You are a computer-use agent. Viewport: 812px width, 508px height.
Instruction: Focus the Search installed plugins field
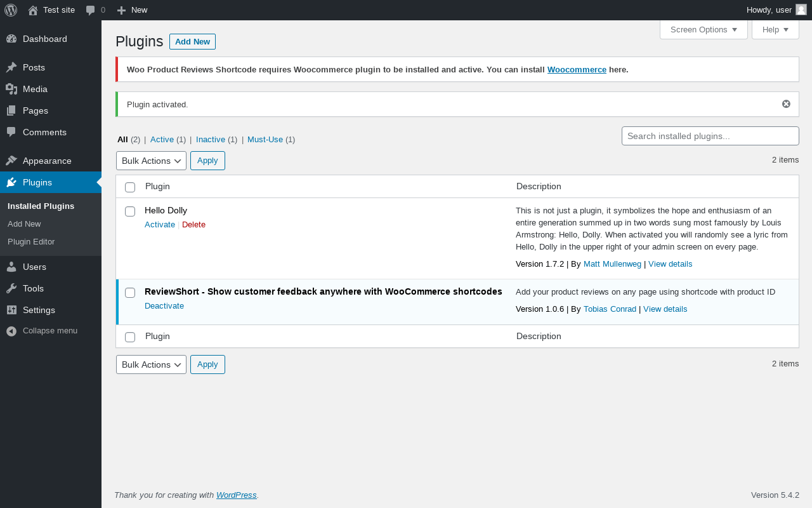point(710,136)
